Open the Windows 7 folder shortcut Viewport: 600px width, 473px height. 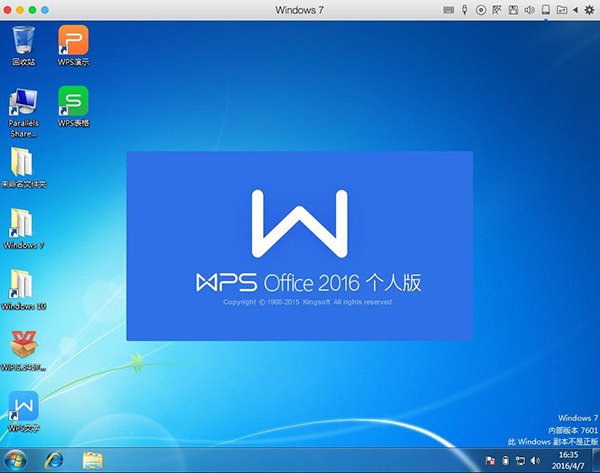pos(24,229)
